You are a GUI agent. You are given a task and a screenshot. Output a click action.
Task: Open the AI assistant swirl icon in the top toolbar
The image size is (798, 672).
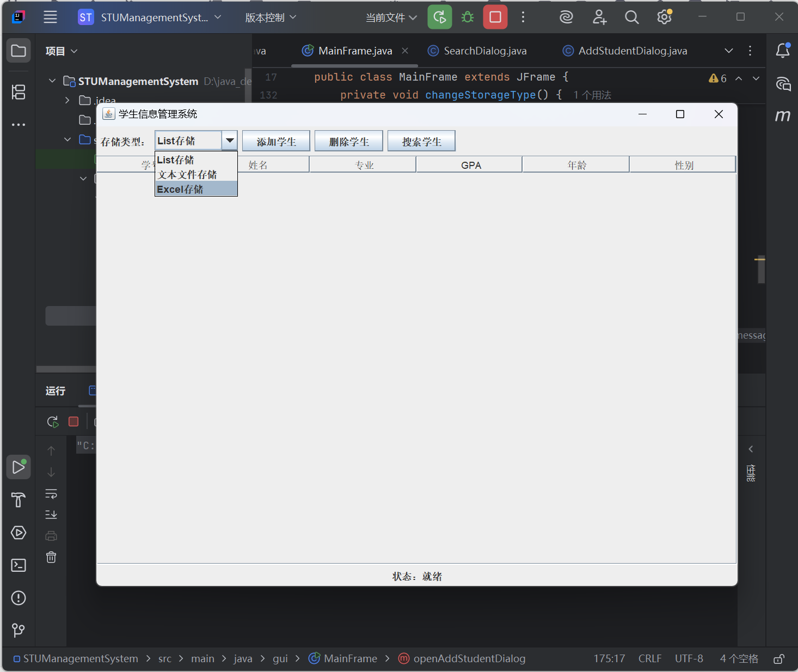(x=566, y=17)
